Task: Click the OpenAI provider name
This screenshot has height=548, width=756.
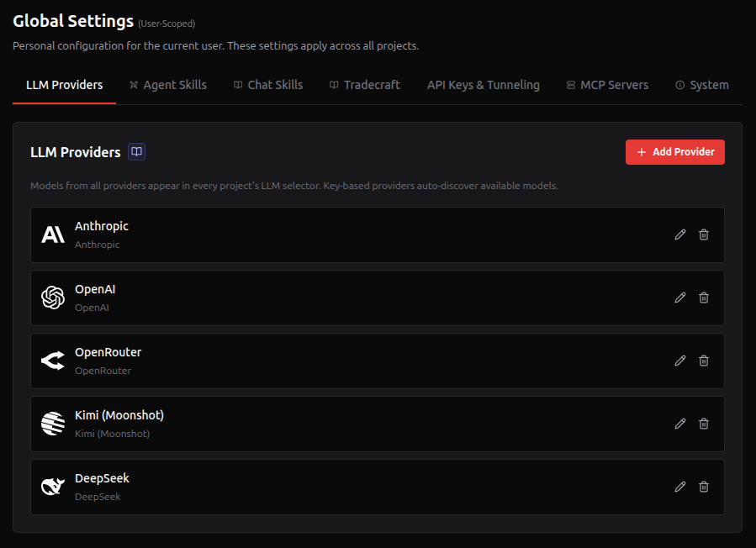Action: click(x=95, y=289)
